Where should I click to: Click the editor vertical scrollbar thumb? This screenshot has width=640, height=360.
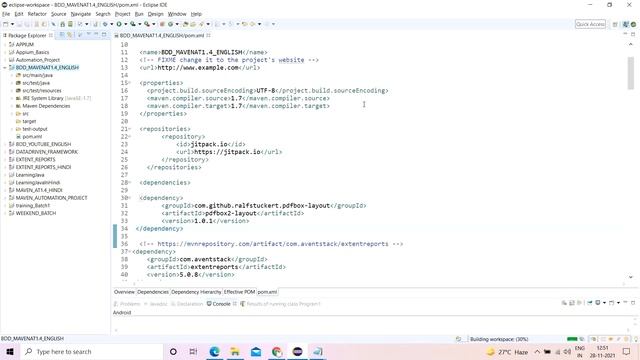631,73
